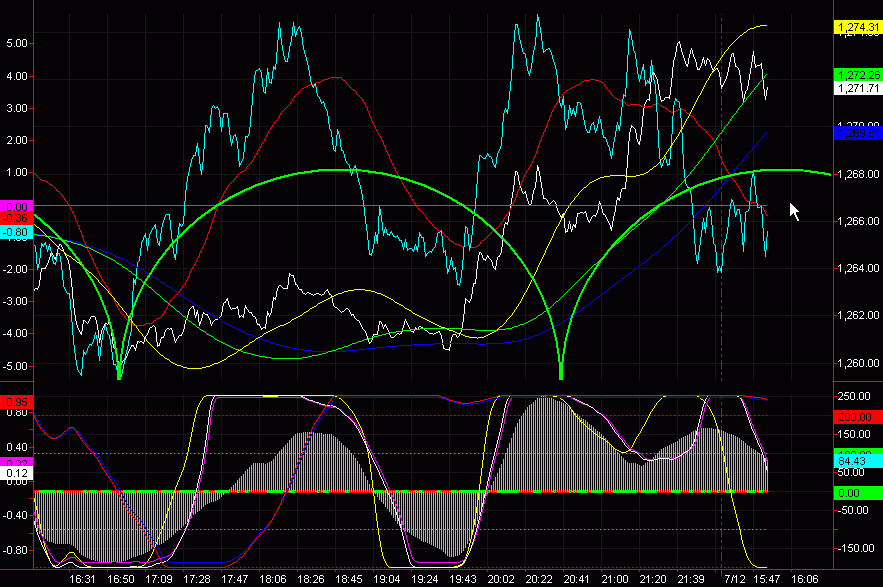Click the 250.00 histogram scale label
Viewport: 883px width, 587px height.
(x=854, y=396)
